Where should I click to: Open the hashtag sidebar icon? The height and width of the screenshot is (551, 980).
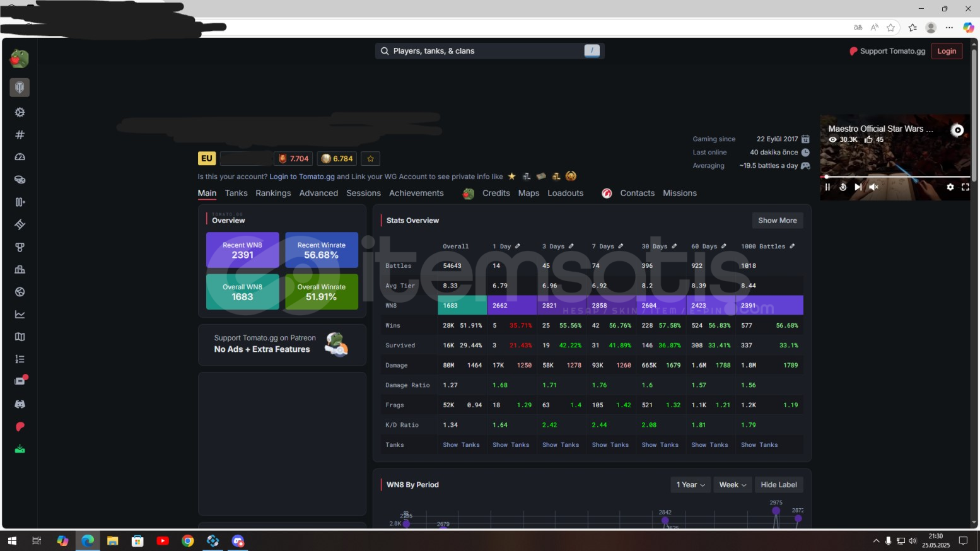(x=20, y=134)
